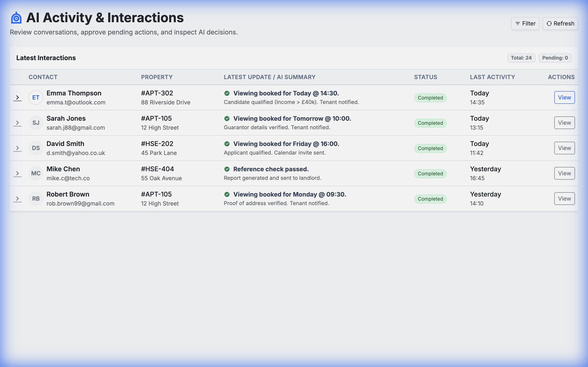Viewport: 588px width, 367px height.
Task: Click Mike Chen's MC avatar circle
Action: (x=36, y=173)
